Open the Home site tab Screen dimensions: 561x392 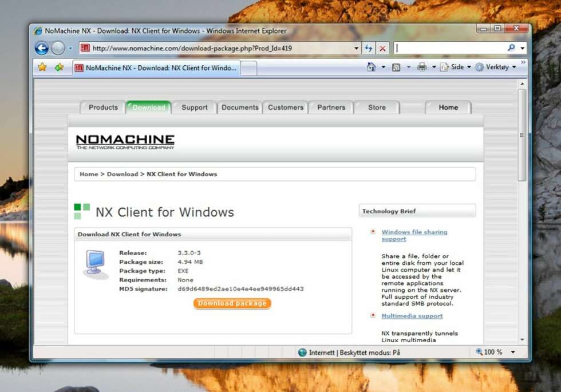click(x=448, y=108)
